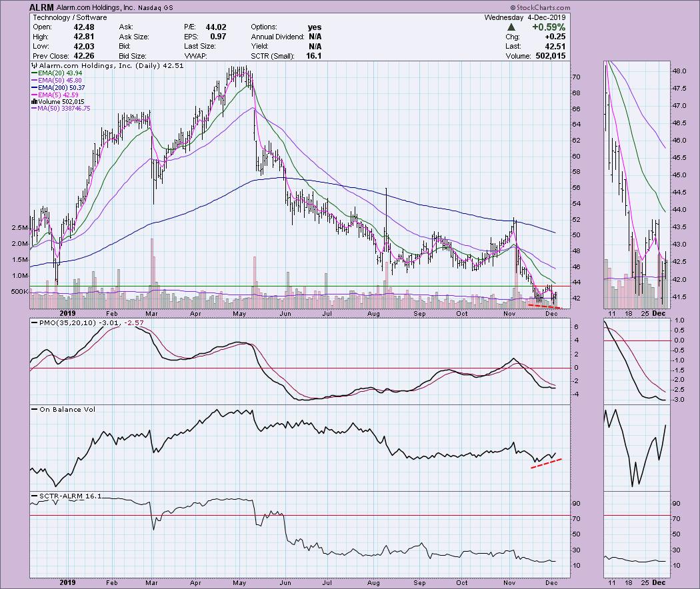Click the P/E value 44.02

[x=215, y=27]
